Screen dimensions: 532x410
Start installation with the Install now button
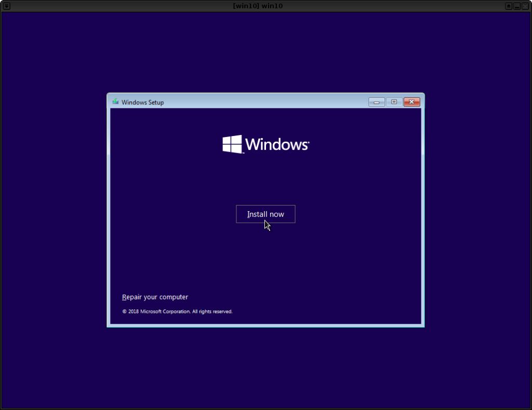pyautogui.click(x=265, y=214)
